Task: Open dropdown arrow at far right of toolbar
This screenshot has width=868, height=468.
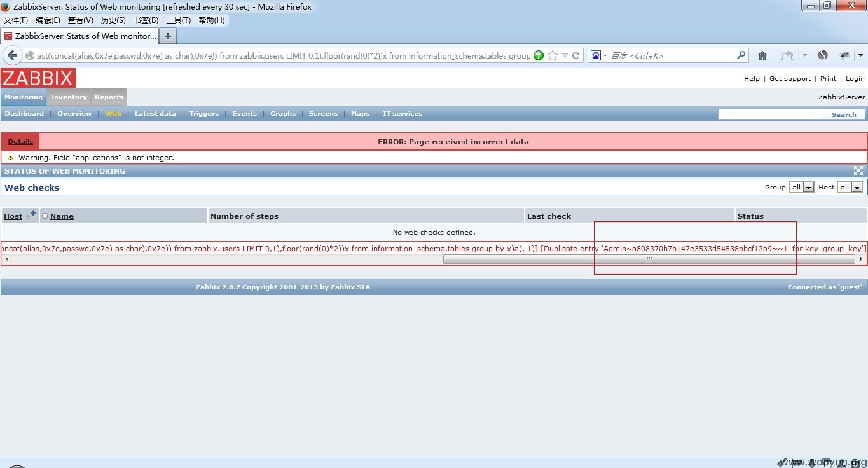Action: point(860,55)
